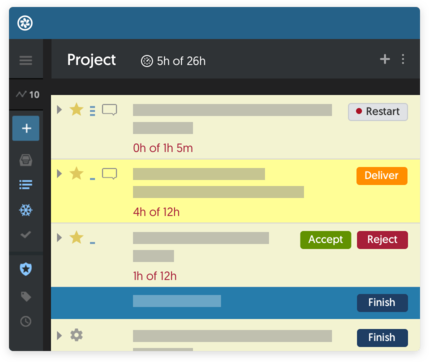Click the green Accept button

(325, 240)
